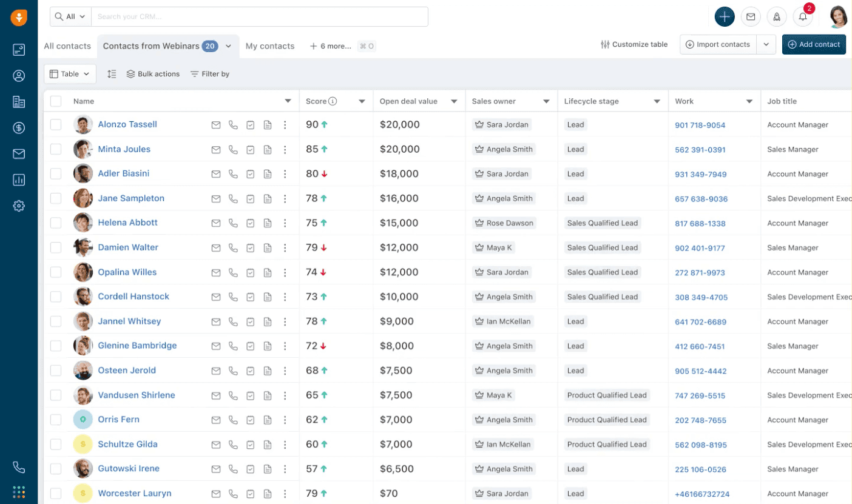Viewport: 852px width, 504px height.
Task: Select Schultze Gilda row checkbox
Action: coord(56,444)
